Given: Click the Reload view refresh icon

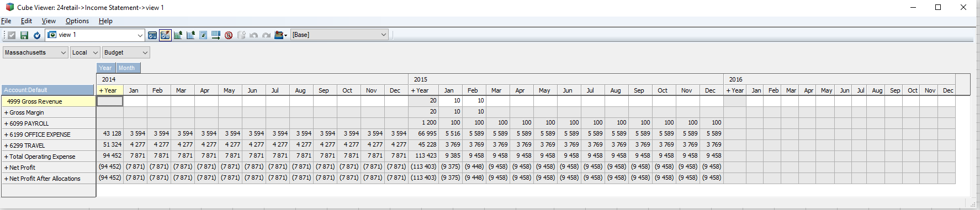Looking at the screenshot, I should pos(37,35).
